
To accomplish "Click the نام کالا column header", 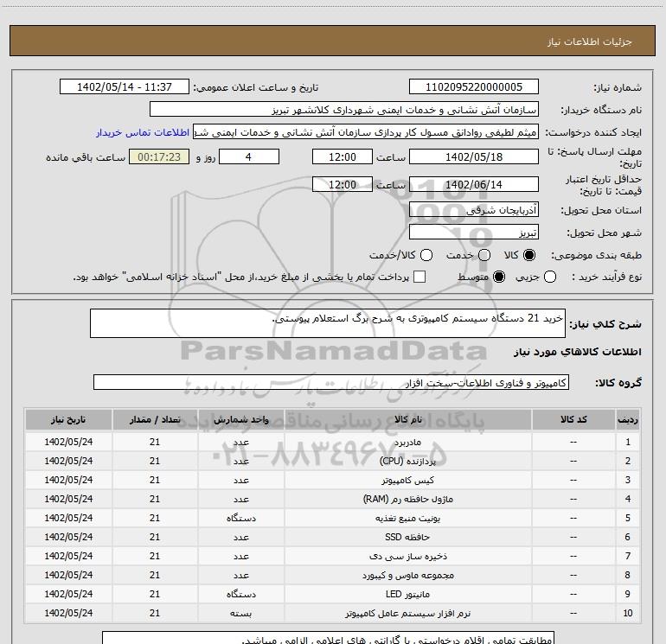I will pos(407,419).
